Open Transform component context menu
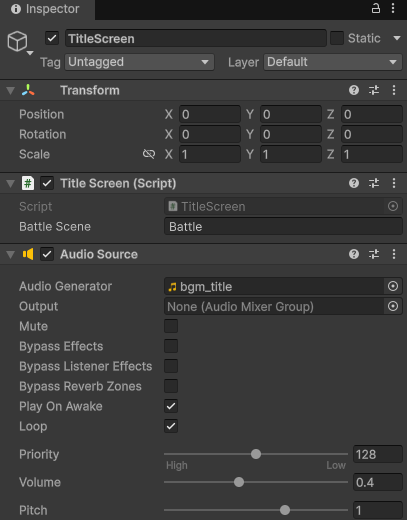The height and width of the screenshot is (520, 407). [x=394, y=90]
